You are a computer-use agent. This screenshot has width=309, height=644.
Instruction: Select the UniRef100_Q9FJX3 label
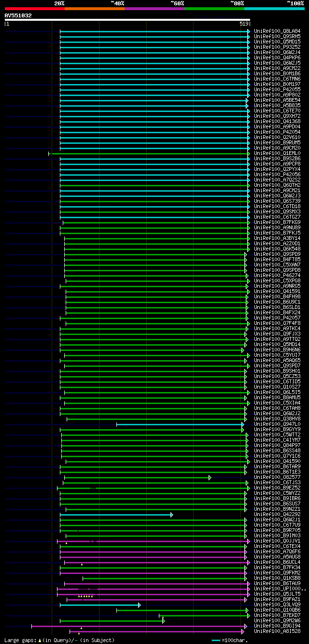click(277, 334)
